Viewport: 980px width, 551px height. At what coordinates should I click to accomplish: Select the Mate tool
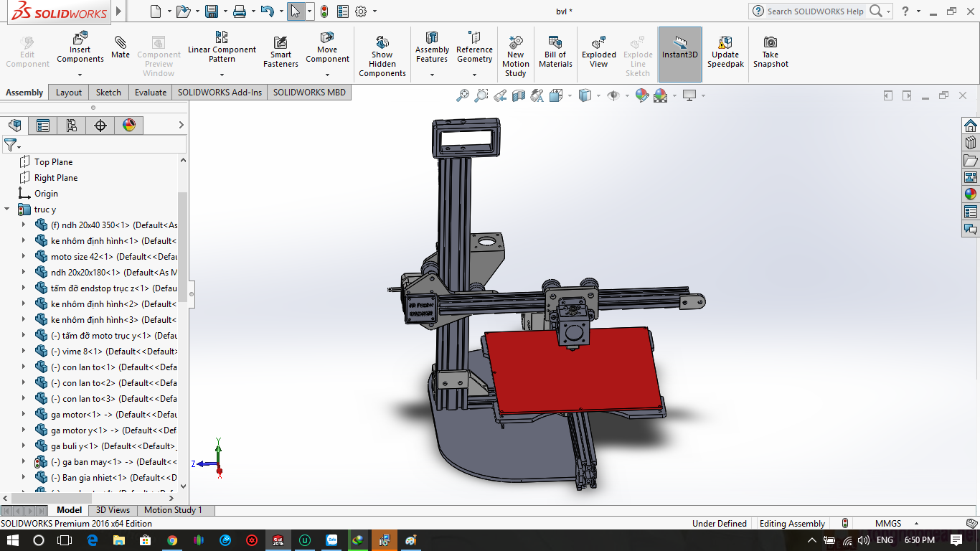click(x=121, y=47)
